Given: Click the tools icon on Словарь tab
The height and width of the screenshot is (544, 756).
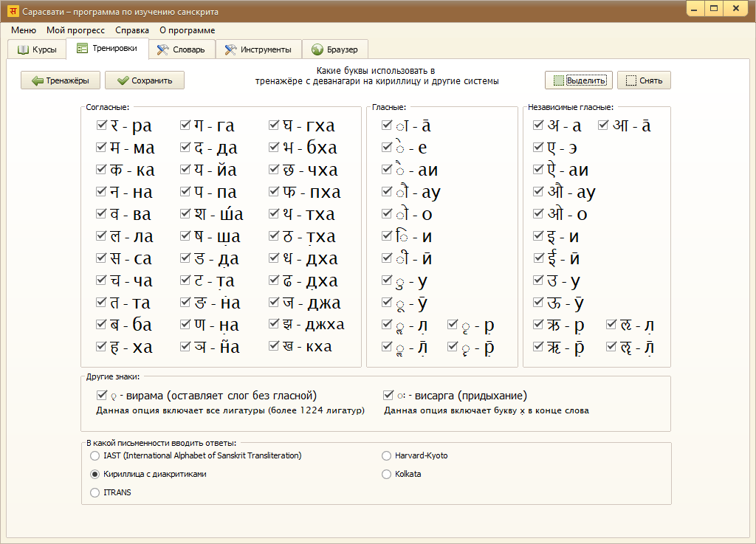Looking at the screenshot, I should pyautogui.click(x=162, y=49).
